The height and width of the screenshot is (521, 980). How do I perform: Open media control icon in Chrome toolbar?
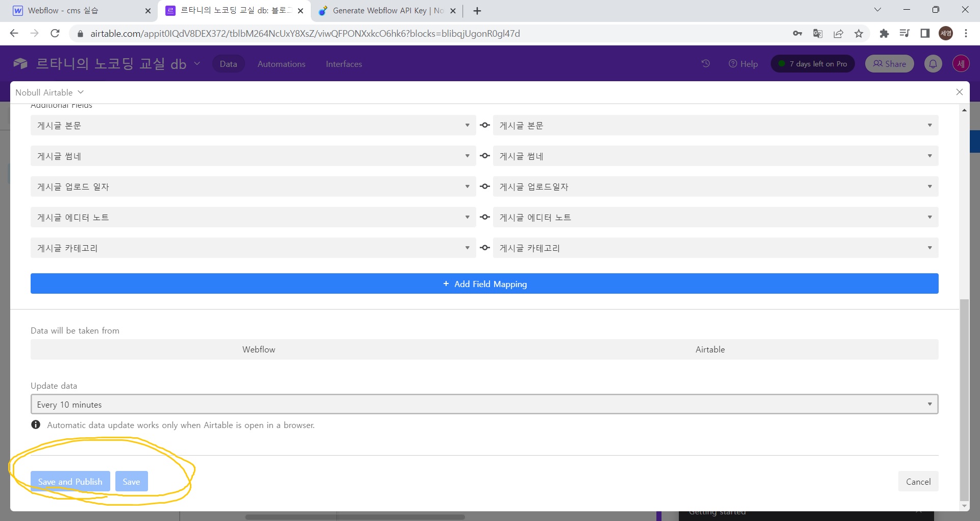tap(904, 33)
